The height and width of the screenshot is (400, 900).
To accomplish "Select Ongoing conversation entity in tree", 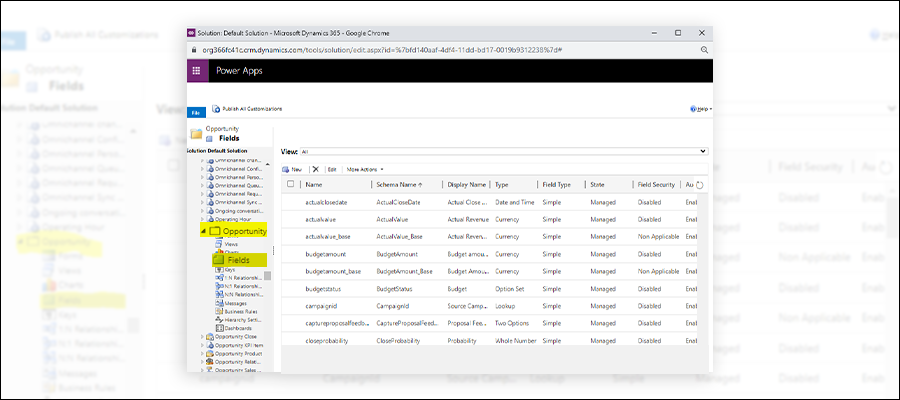I will point(235,211).
